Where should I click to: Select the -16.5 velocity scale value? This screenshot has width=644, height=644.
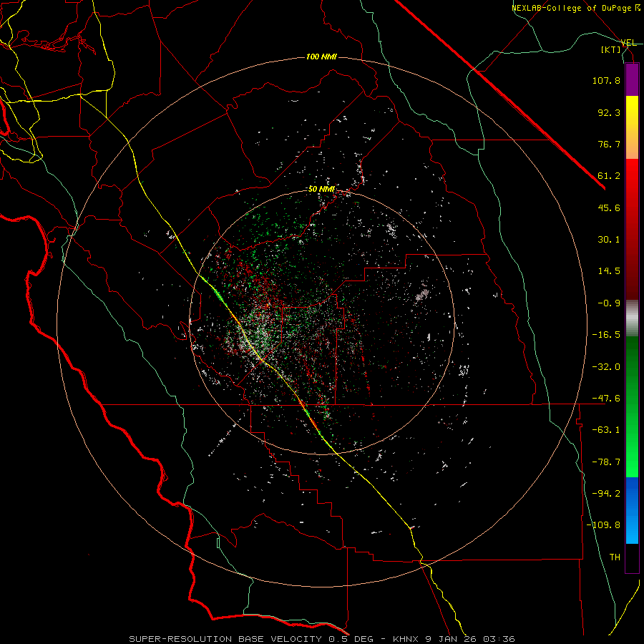tap(606, 335)
